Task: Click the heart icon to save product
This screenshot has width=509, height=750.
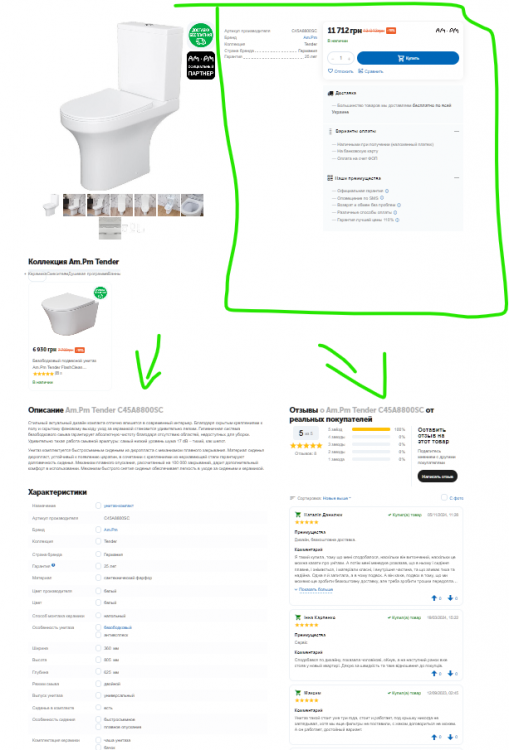Action: coord(330,71)
